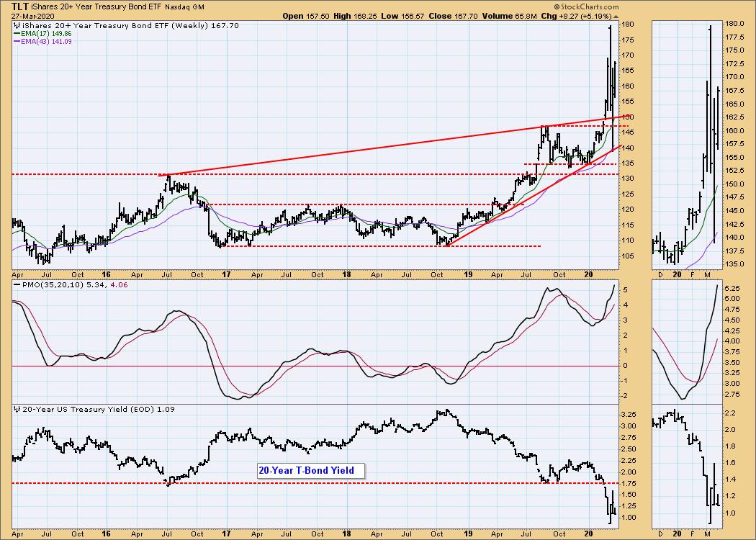Select the Nasdaq GM exchange label
Image resolution: width=756 pixels, height=540 pixels.
point(184,7)
